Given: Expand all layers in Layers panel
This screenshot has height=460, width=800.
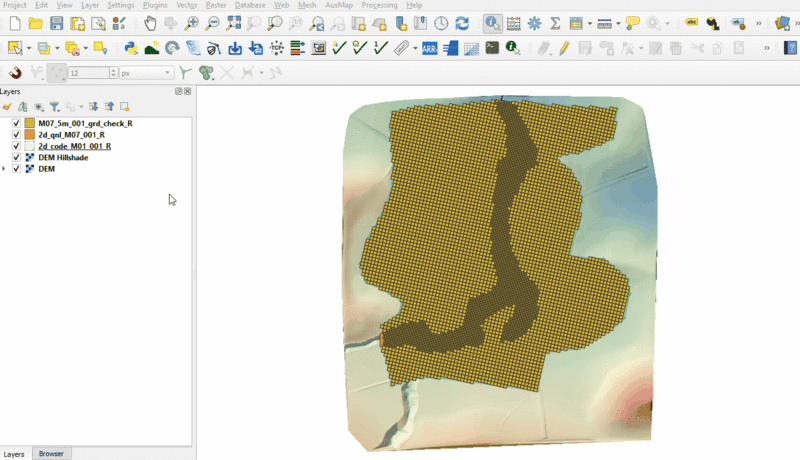Looking at the screenshot, I should (93, 107).
